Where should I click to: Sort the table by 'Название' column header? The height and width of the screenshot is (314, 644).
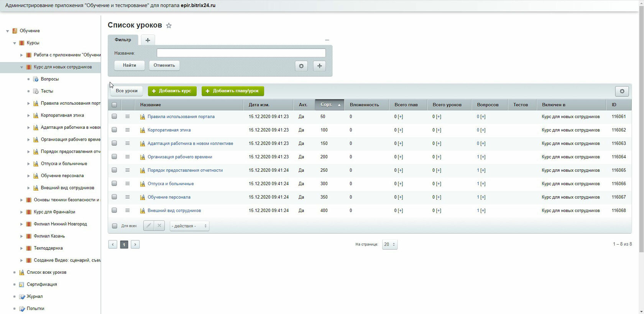[189, 105]
